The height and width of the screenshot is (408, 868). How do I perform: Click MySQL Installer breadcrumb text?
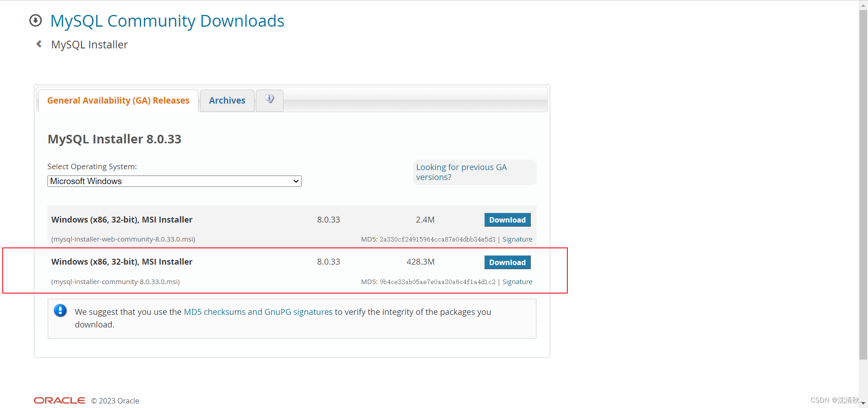click(90, 45)
